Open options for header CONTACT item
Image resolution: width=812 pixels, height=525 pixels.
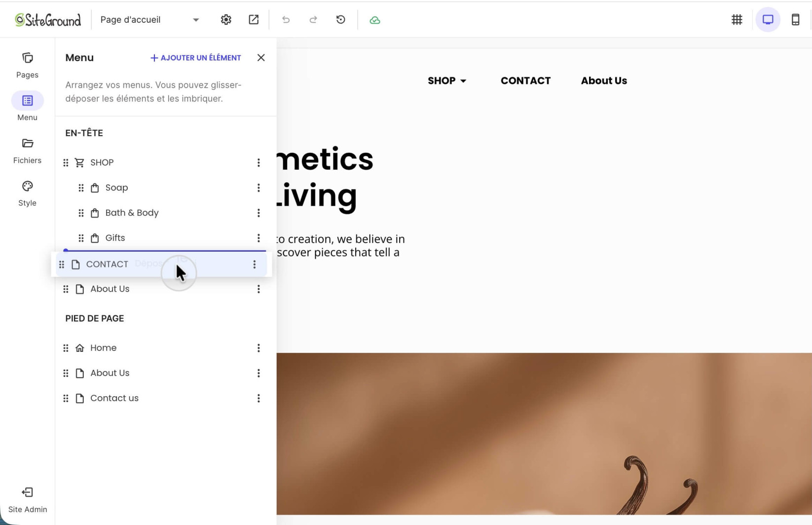[x=255, y=264]
